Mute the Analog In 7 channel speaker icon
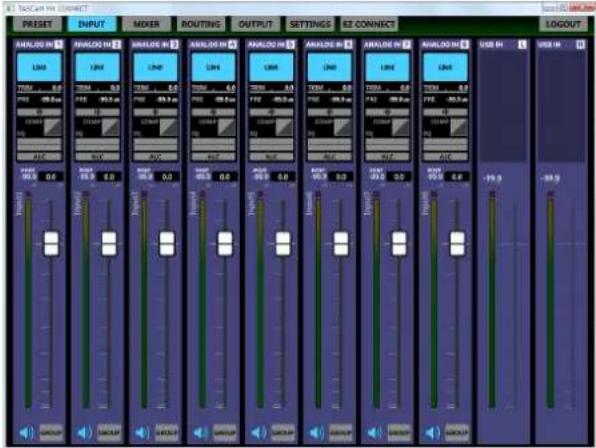Image resolution: width=596 pixels, height=448 pixels. coord(375,432)
